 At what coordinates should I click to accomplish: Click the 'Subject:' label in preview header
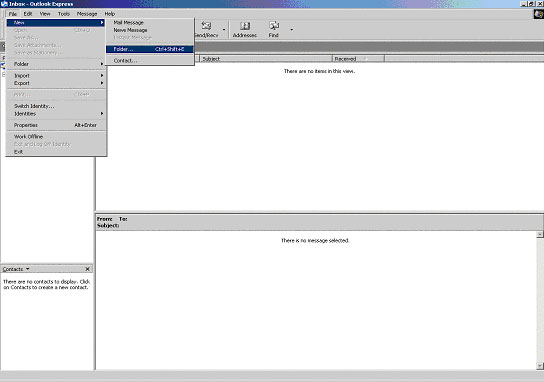tap(108, 226)
